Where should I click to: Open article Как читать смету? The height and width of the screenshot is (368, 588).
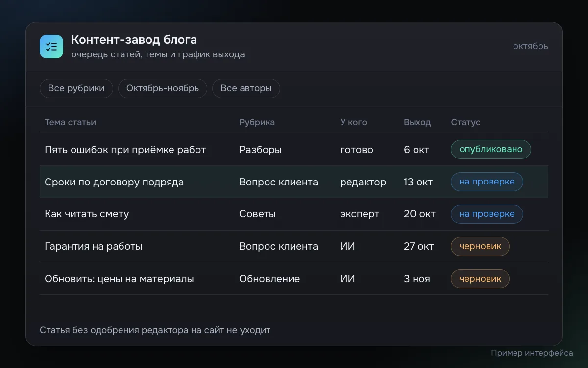coord(87,214)
